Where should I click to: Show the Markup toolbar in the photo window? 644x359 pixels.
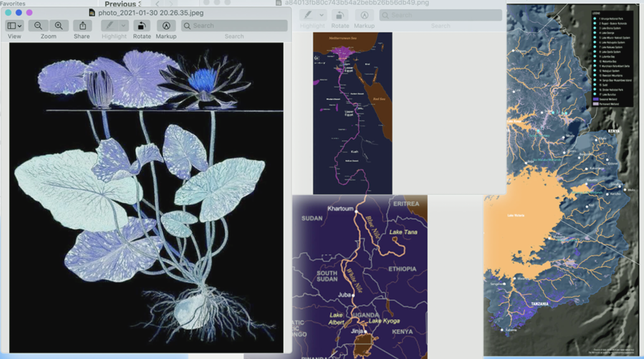tap(166, 26)
